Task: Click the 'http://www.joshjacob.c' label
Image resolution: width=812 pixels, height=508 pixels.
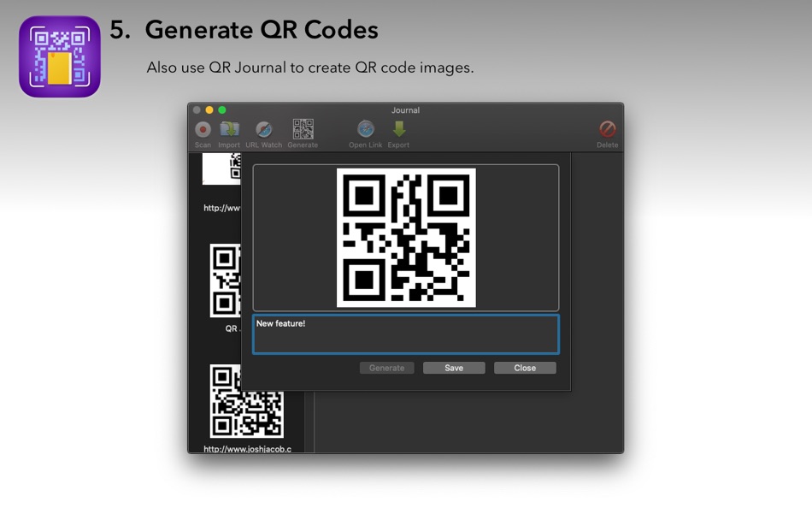Action: pyautogui.click(x=248, y=449)
